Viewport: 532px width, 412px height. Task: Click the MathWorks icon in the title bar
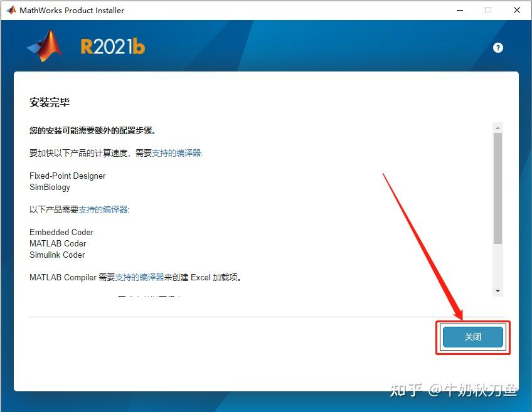click(x=10, y=10)
